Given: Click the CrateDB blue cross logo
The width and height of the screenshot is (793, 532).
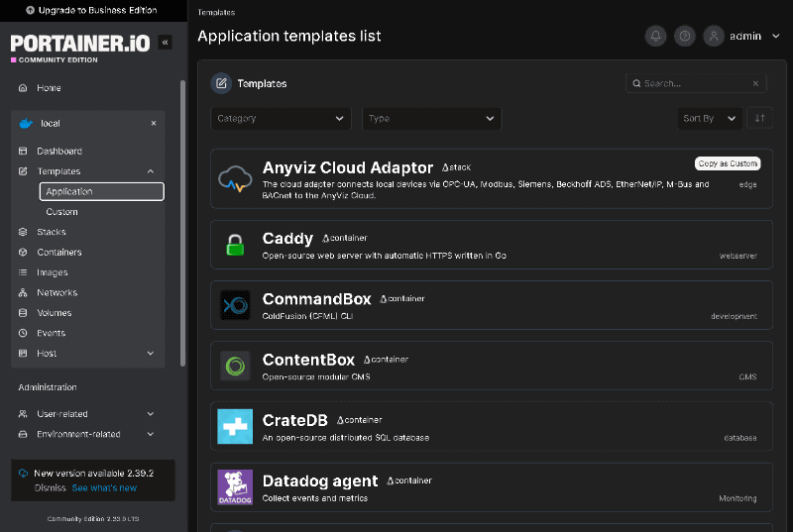Looking at the screenshot, I should pos(235,426).
